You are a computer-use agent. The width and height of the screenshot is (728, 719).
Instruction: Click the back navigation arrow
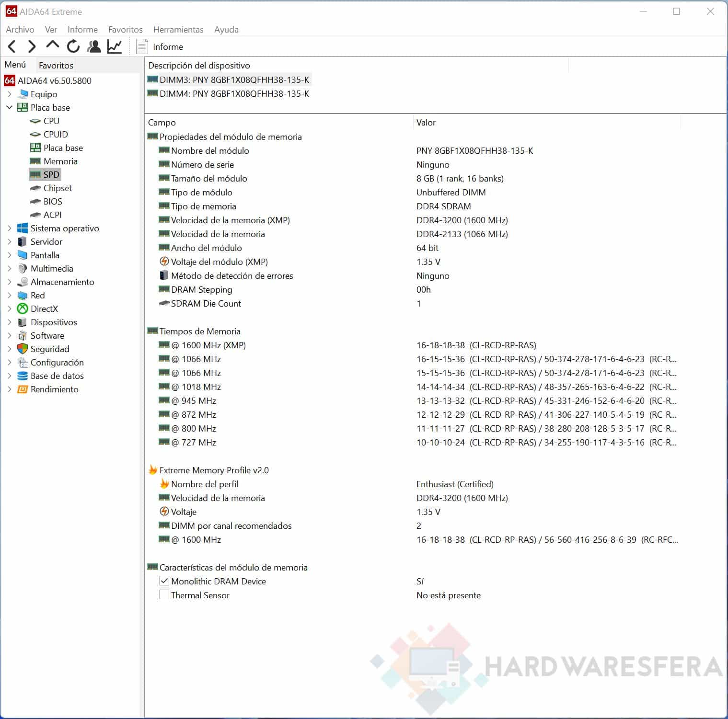click(12, 46)
